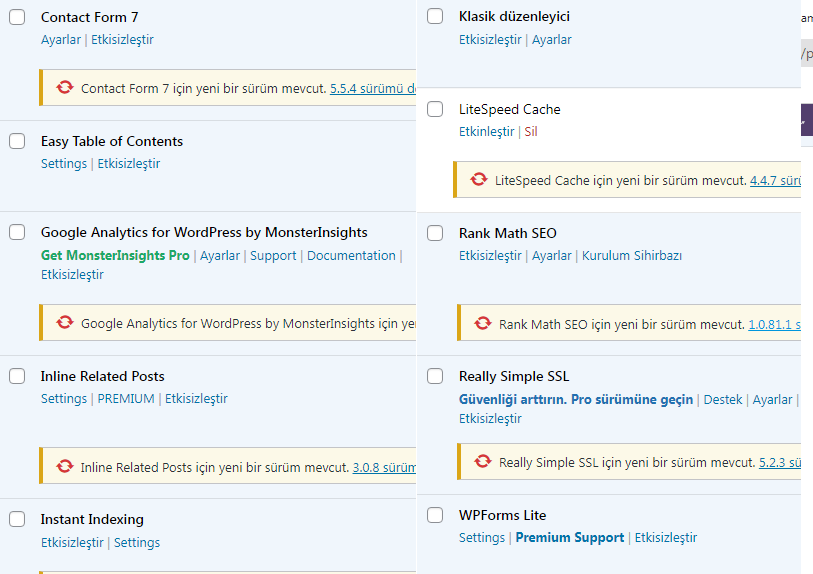Click the update icon for Really Simple SSL
The height and width of the screenshot is (574, 813).
tap(483, 461)
